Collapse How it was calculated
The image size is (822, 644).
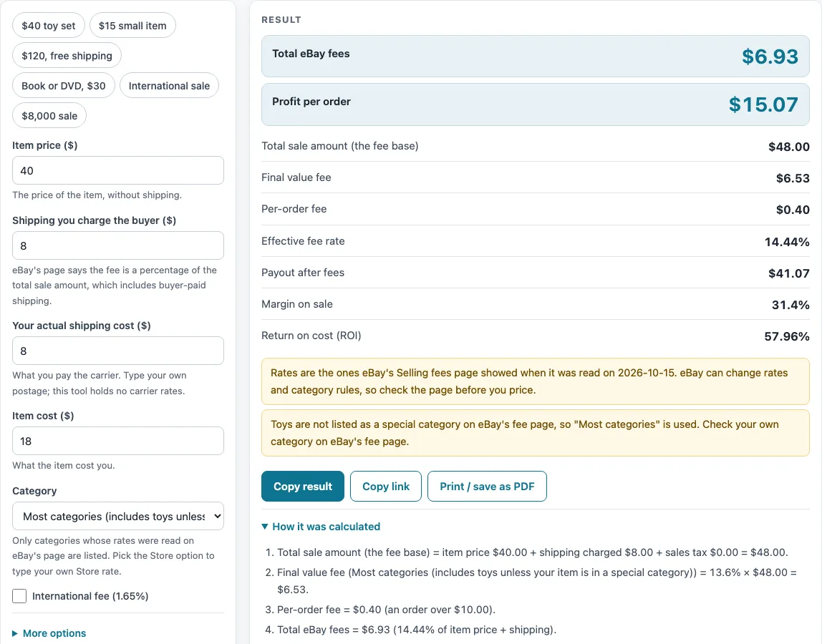(321, 527)
